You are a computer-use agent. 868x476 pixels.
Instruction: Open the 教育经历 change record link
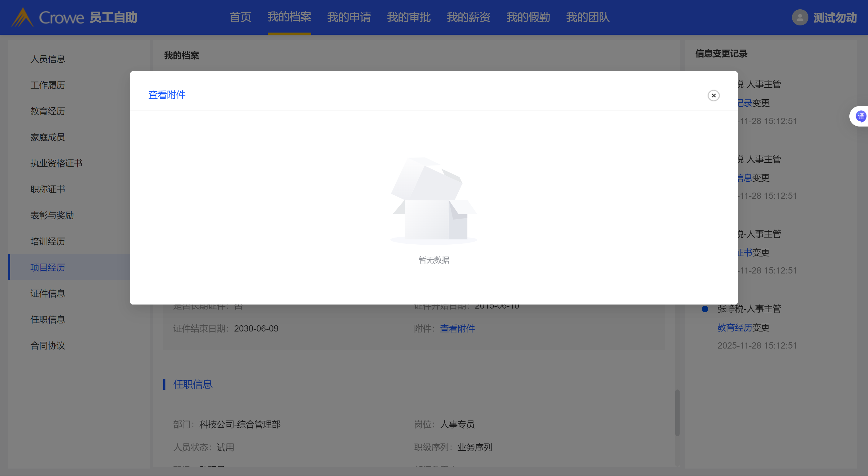(x=735, y=327)
